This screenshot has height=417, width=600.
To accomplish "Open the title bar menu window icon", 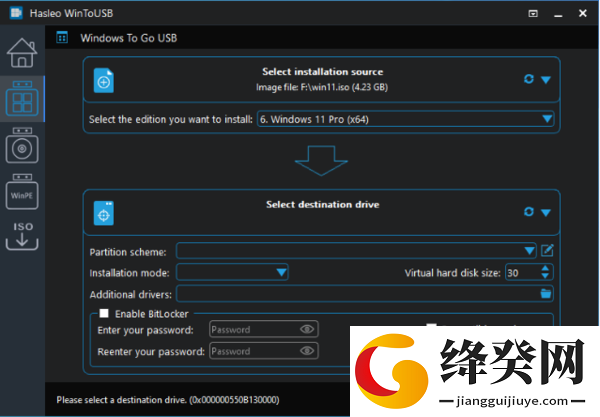I will point(533,13).
